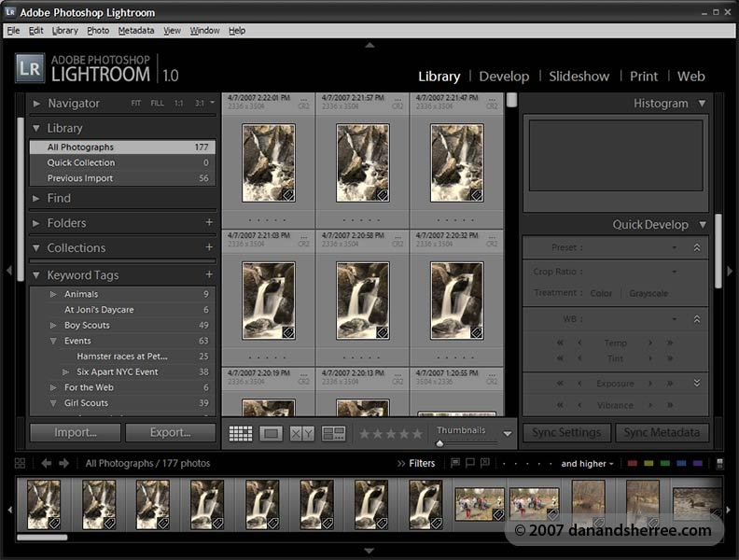Collapse the Keyword Tags panel
The width and height of the screenshot is (739, 560).
(x=36, y=274)
